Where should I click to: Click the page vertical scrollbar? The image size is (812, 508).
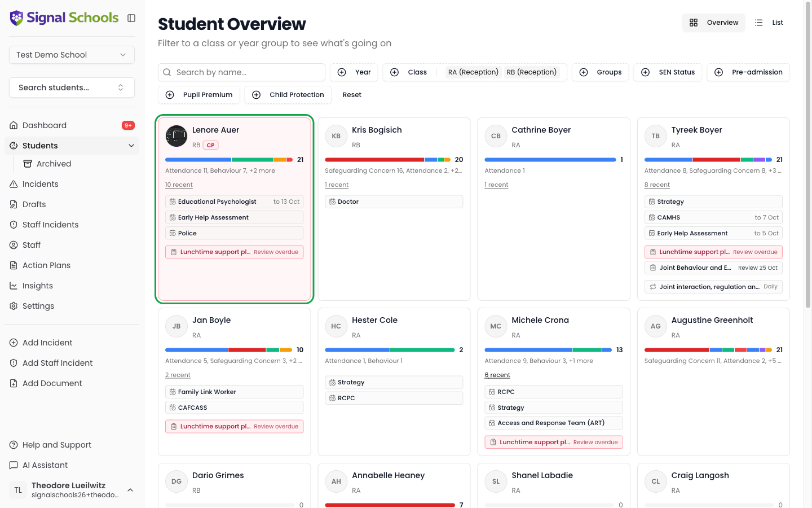coord(807,155)
